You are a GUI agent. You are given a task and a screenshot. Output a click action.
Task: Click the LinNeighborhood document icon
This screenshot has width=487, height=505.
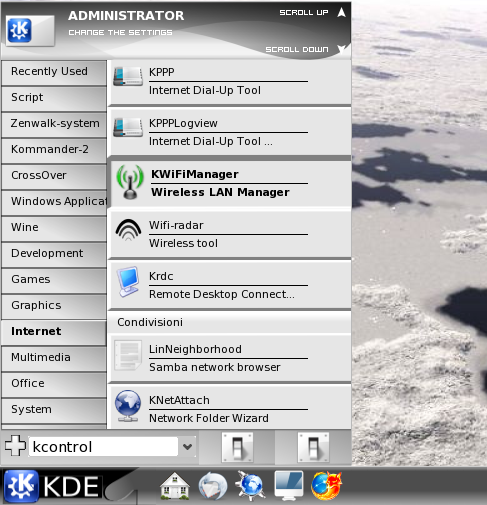(x=128, y=355)
